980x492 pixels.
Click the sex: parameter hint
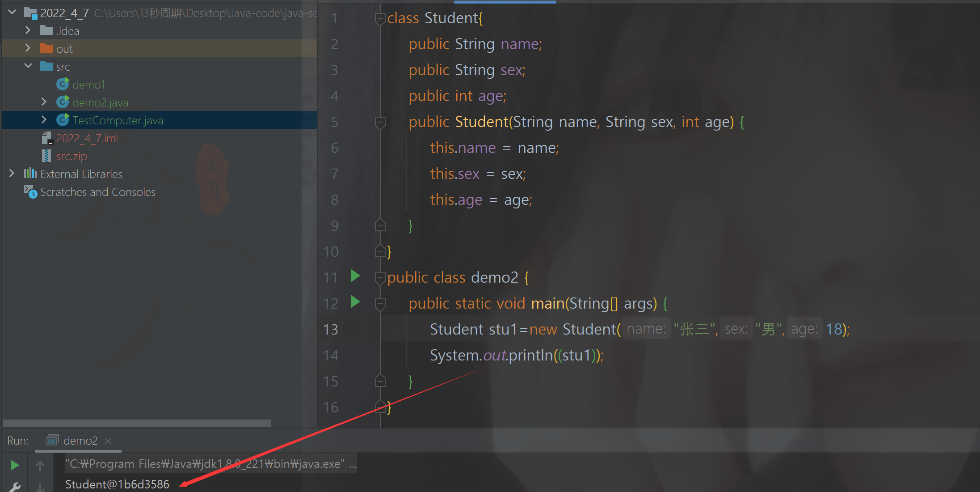click(736, 329)
